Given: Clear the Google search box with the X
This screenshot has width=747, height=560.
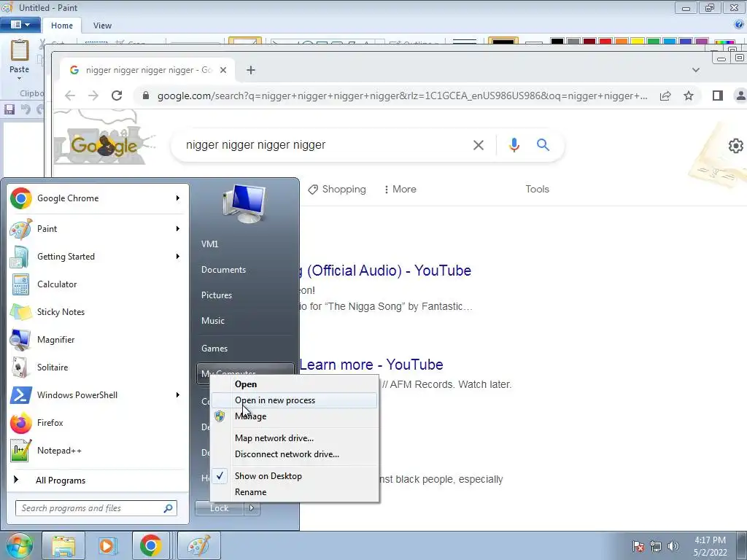Looking at the screenshot, I should (479, 145).
